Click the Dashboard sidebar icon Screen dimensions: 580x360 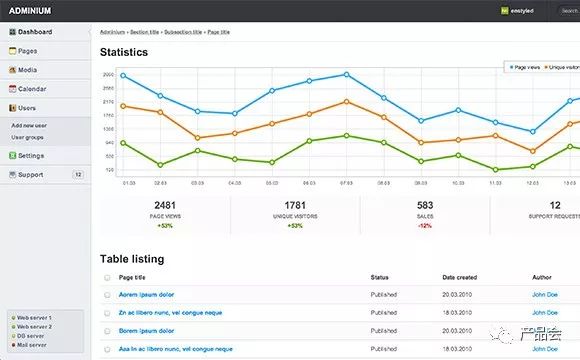[13, 32]
